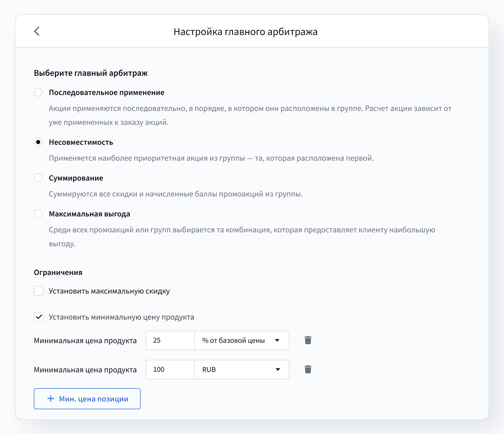This screenshot has height=434, width=504.
Task: Select Суммирование by clicking its label text
Action: (x=76, y=178)
